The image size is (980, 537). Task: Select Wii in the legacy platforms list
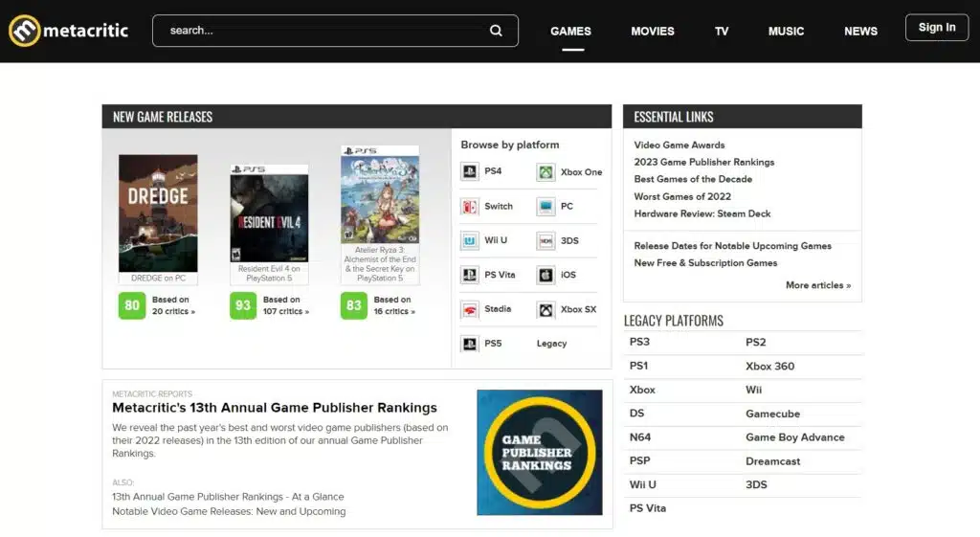click(x=754, y=390)
